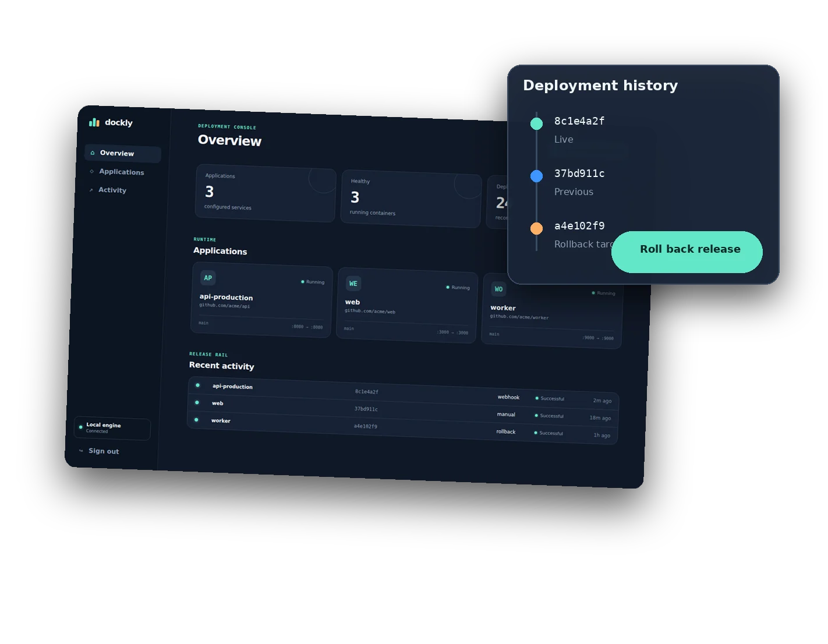Screen dimensions: 828x644
Task: Click Running status on web card
Action: pos(458,287)
